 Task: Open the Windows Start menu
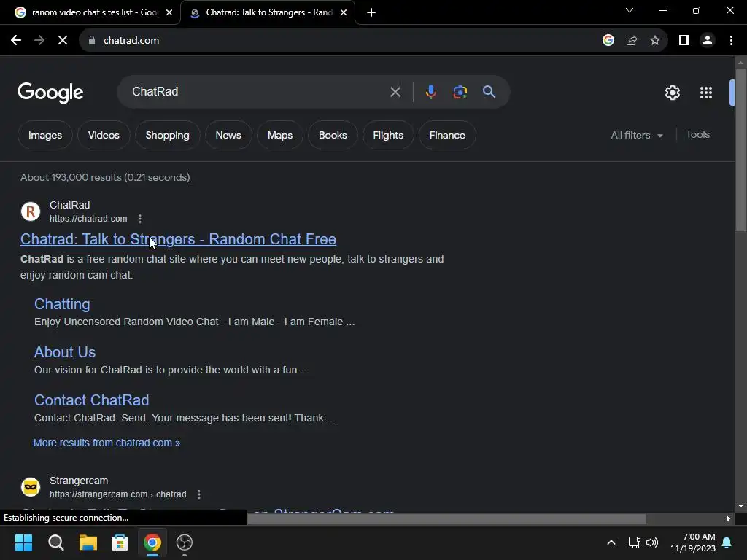coord(23,542)
